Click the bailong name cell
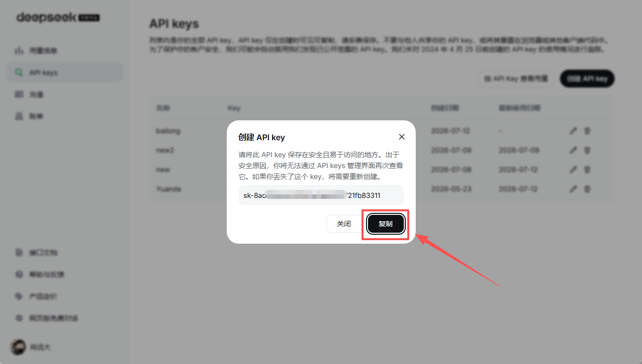This screenshot has width=642, height=364. 168,131
